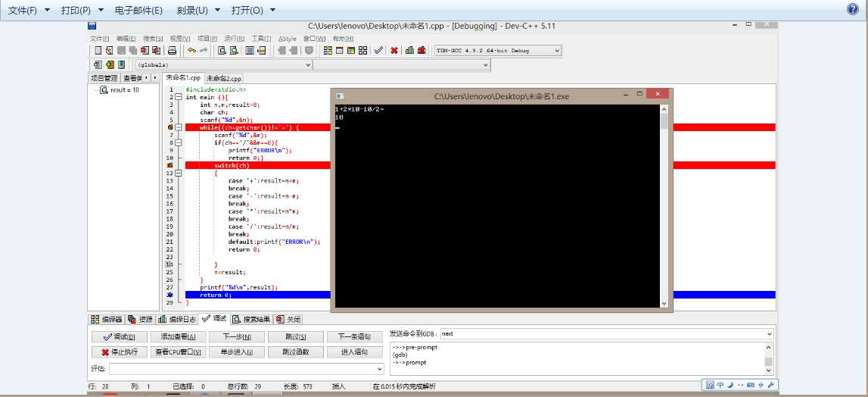Click the 关闭 tab in bottom panel
The width and height of the screenshot is (868, 397).
pyautogui.click(x=289, y=320)
